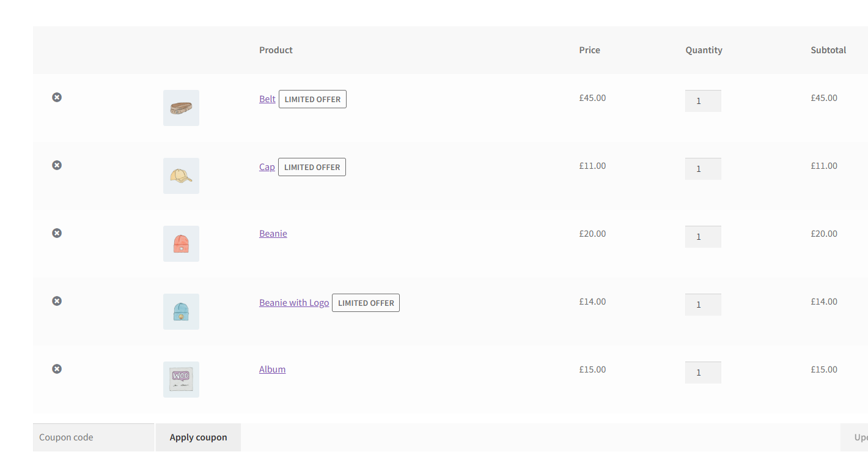This screenshot has width=868, height=460.
Task: Remove Beanie with Logo from cart
Action: pyautogui.click(x=57, y=301)
